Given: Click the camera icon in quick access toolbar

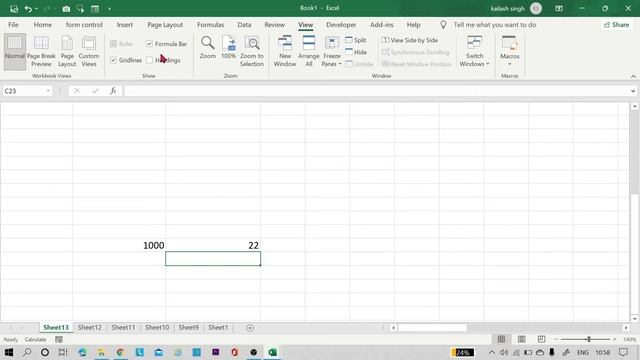Looking at the screenshot, I should click(66, 9).
